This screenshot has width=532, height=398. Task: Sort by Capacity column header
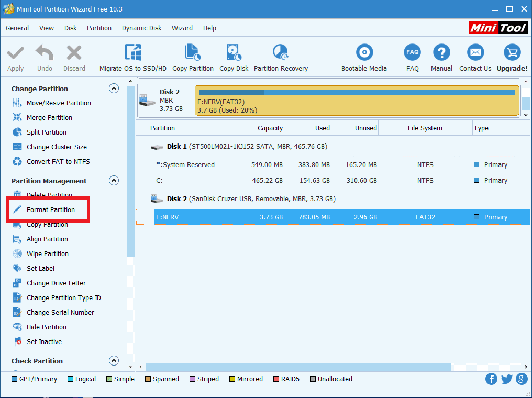coord(261,128)
